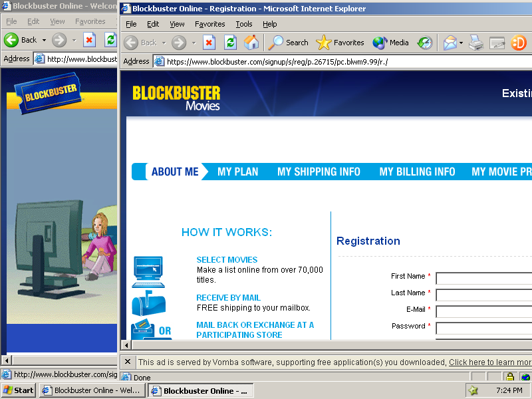This screenshot has width=532, height=399.
Task: Open Back history dropdown in Registration window
Action: (x=164, y=43)
